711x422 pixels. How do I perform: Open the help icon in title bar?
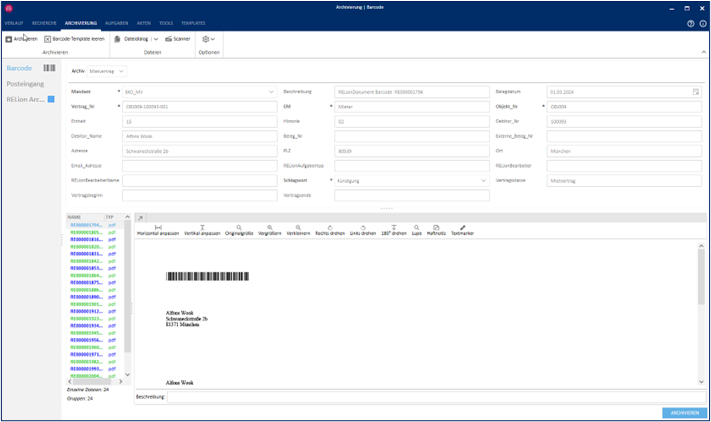tap(690, 22)
